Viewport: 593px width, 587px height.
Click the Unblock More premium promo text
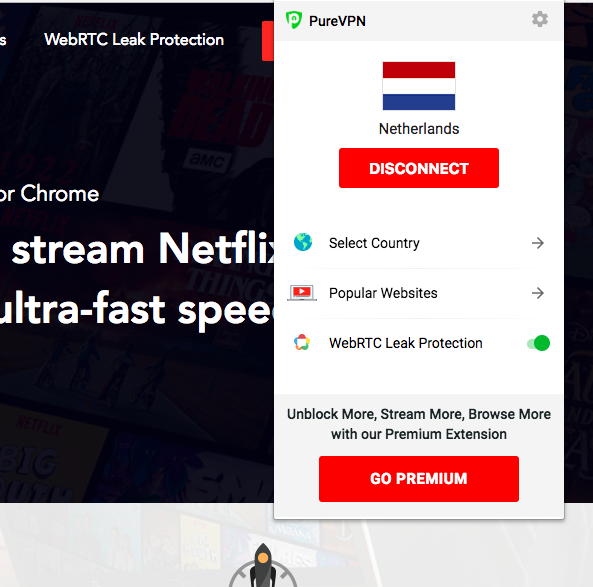[x=419, y=424]
